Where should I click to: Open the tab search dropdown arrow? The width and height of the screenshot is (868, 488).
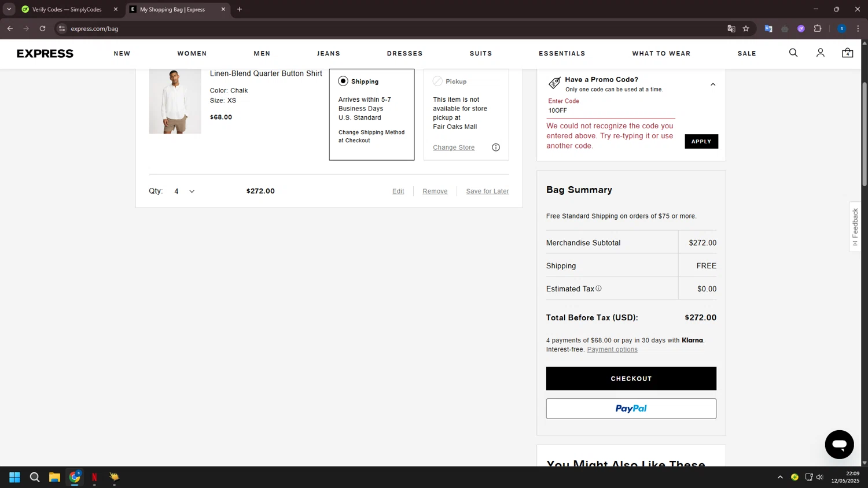[x=9, y=9]
